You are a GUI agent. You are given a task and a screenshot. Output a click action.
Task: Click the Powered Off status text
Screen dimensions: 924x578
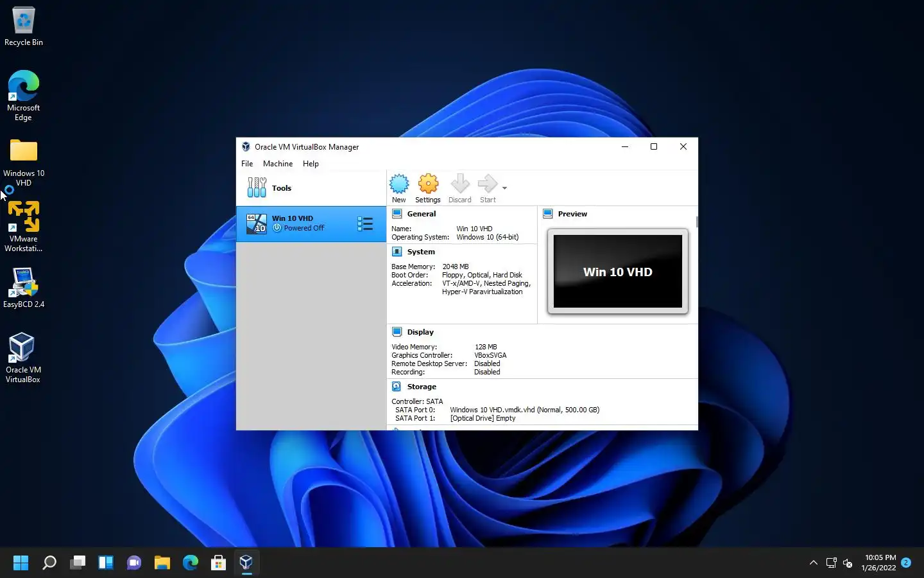(304, 228)
